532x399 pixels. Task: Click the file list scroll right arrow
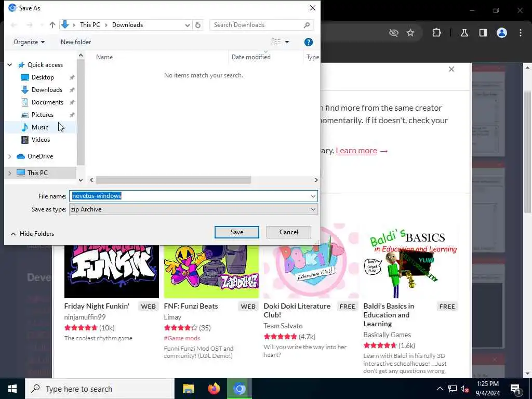[316, 180]
